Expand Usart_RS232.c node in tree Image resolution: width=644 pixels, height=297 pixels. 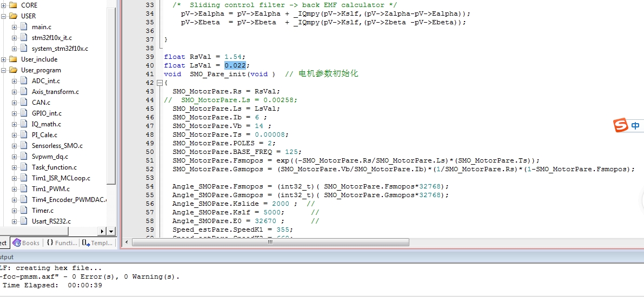(x=15, y=221)
